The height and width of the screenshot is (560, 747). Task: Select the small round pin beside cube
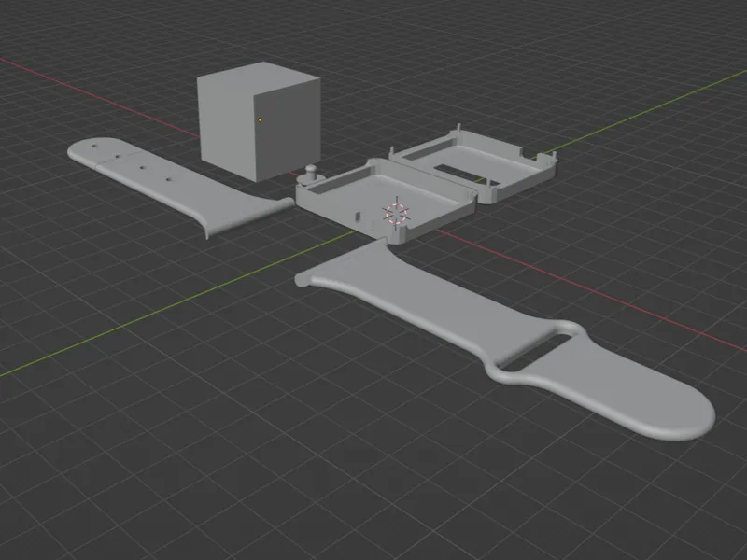pyautogui.click(x=310, y=175)
